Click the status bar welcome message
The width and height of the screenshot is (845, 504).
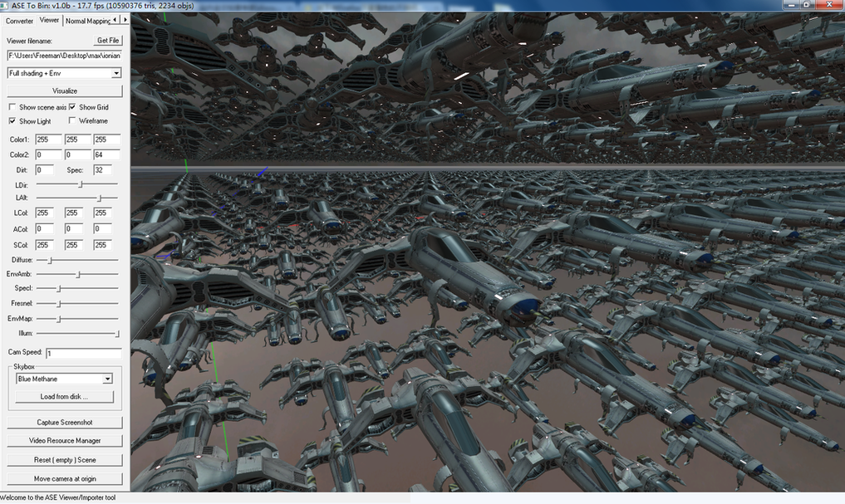point(57,497)
